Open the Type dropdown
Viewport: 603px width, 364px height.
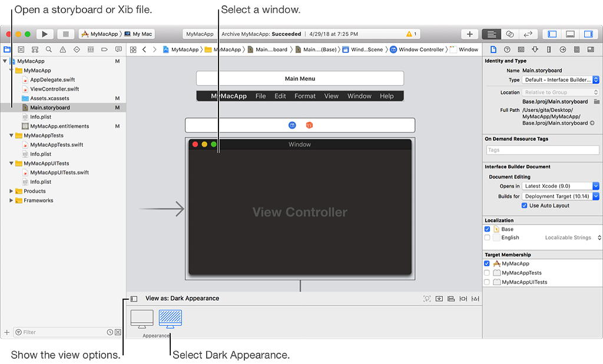coord(561,80)
